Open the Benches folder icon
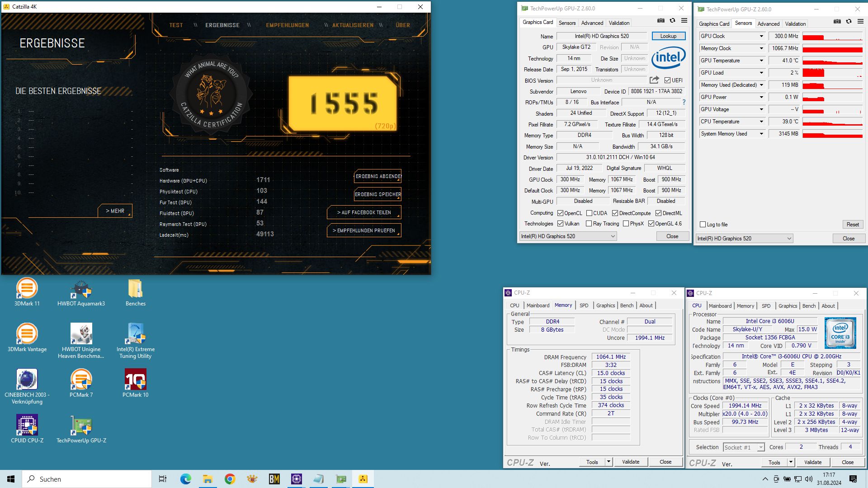 [136, 292]
